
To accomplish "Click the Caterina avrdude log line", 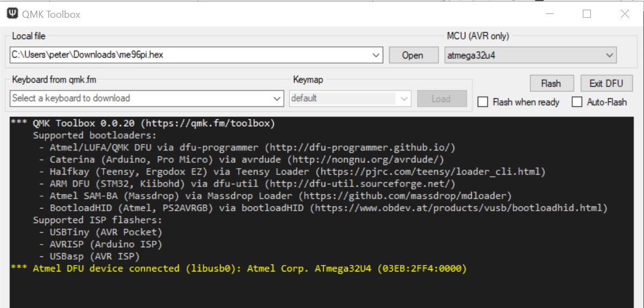I will coord(241,160).
